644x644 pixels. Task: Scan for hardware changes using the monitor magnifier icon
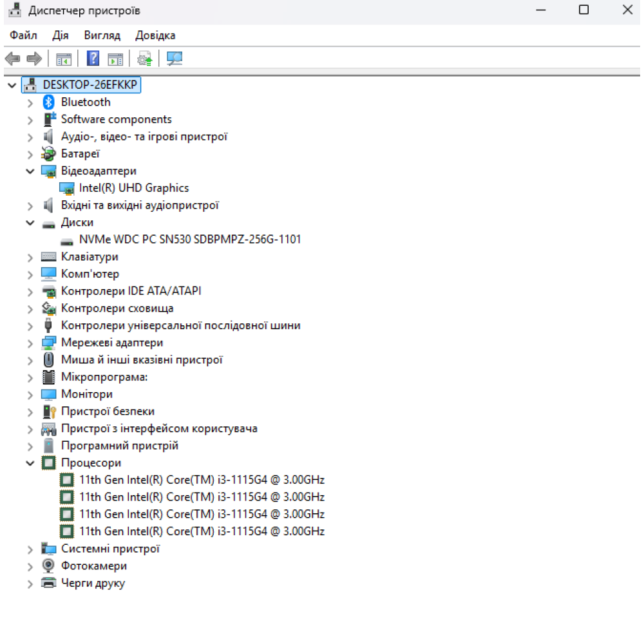click(x=174, y=59)
